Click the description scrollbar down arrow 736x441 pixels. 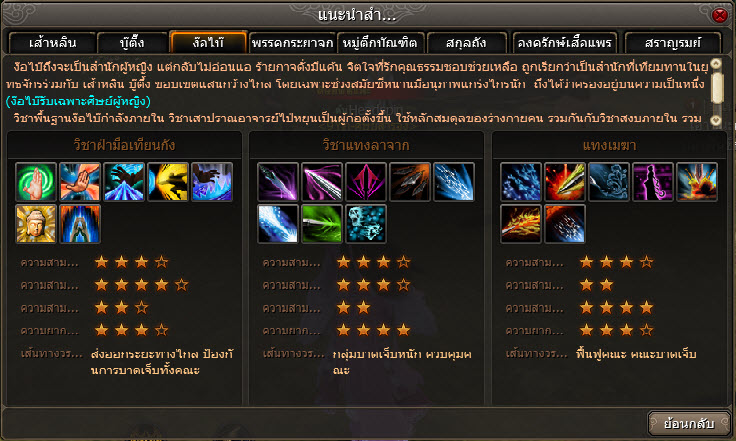(x=716, y=120)
